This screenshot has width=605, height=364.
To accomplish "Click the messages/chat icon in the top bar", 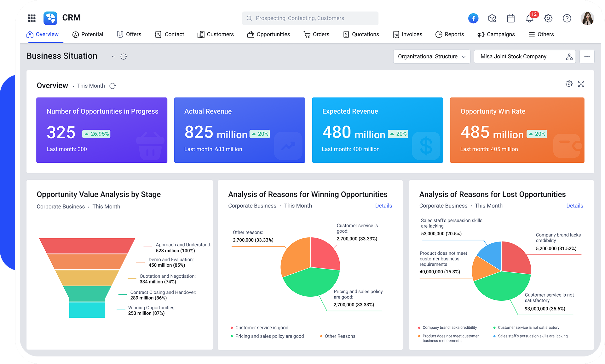I will pos(492,18).
